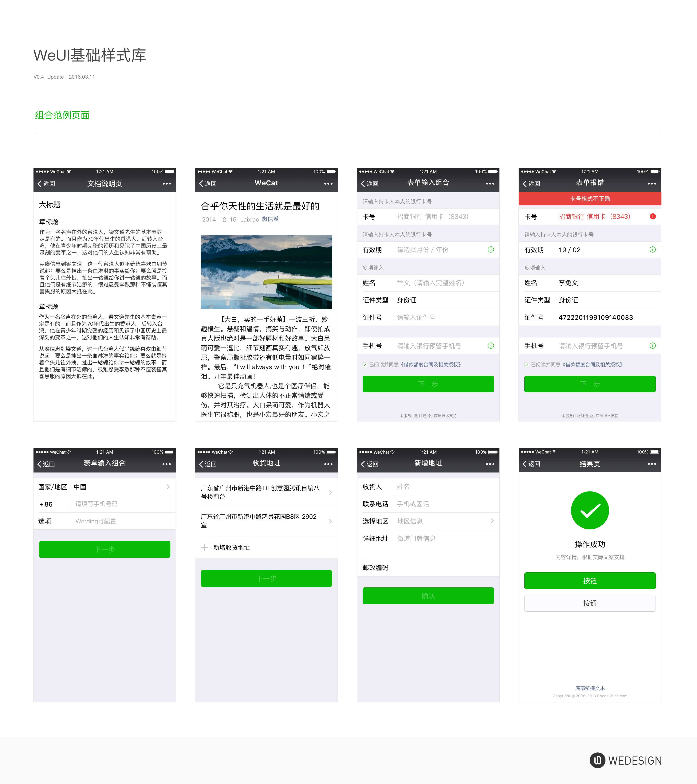Image resolution: width=697 pixels, height=784 pixels.
Task: Click info icon beside 19 / 02 expiry
Action: point(652,250)
